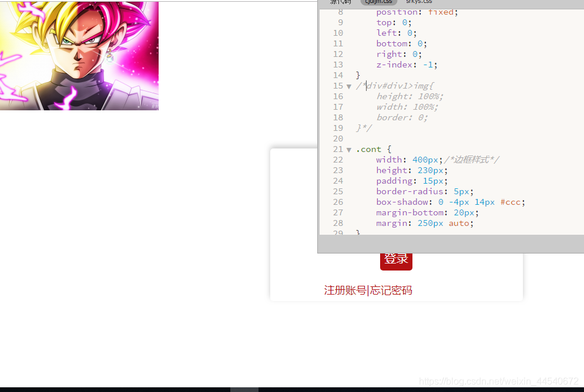Click the commented 'width: 100%;' line

[407, 107]
